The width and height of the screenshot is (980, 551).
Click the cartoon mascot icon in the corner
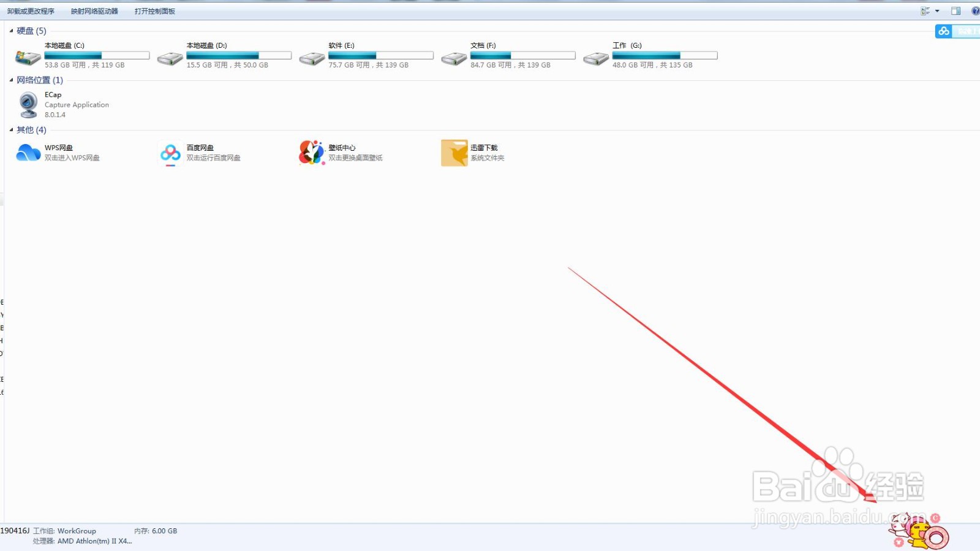coord(918,531)
